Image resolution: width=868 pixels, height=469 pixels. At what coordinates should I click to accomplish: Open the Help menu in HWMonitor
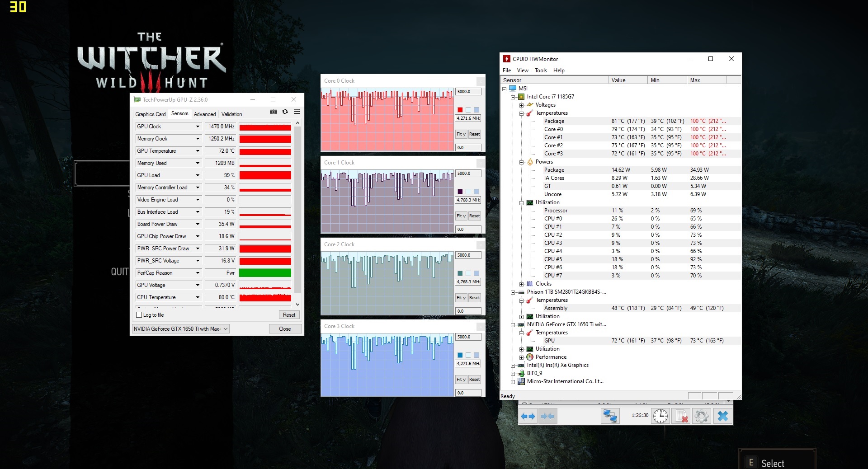click(559, 70)
